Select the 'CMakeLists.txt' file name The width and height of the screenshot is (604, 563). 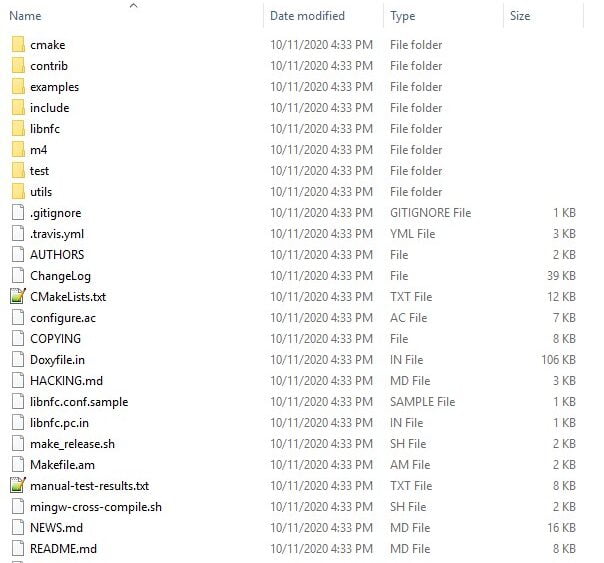(68, 297)
